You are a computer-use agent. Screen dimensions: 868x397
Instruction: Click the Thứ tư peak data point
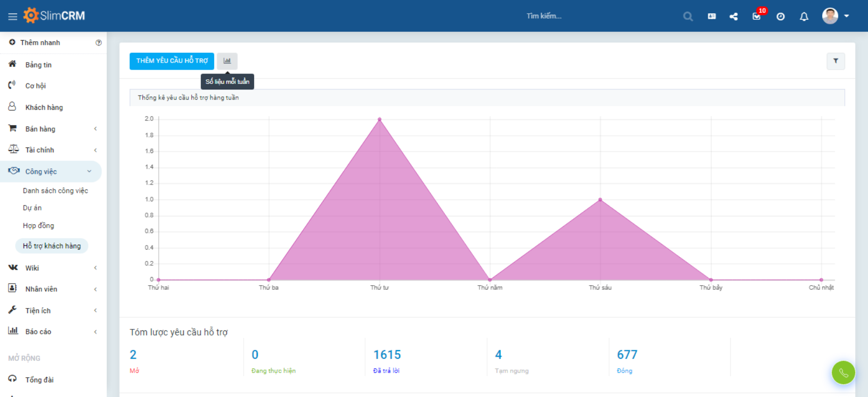[x=379, y=119]
